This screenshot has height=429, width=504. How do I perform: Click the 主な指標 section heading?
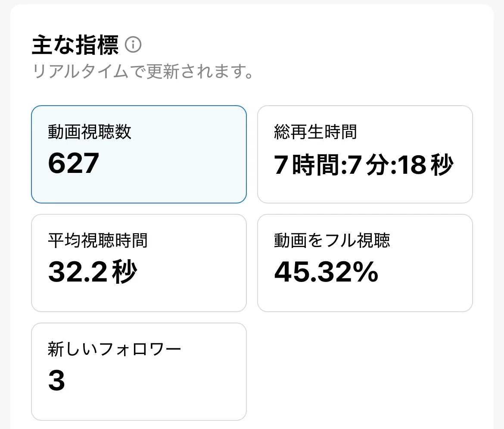tap(76, 45)
